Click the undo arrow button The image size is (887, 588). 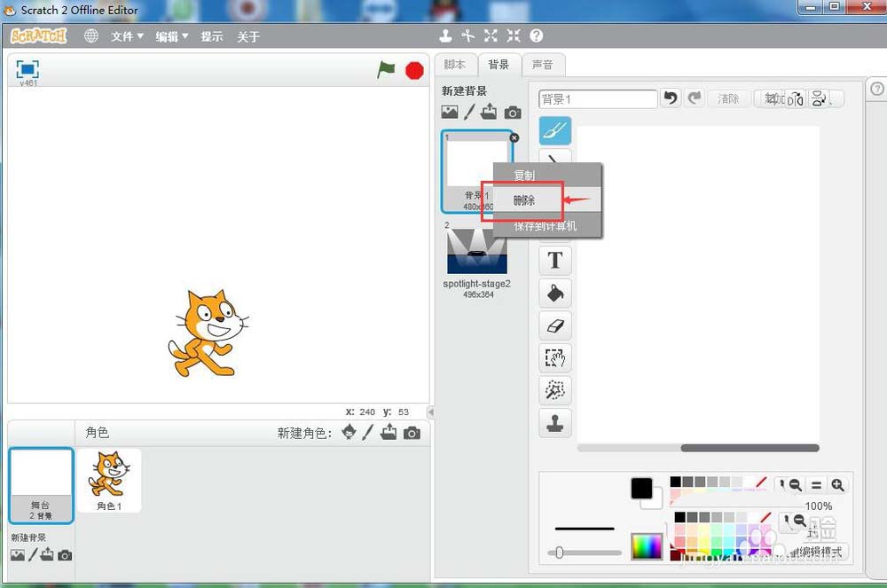tap(671, 98)
